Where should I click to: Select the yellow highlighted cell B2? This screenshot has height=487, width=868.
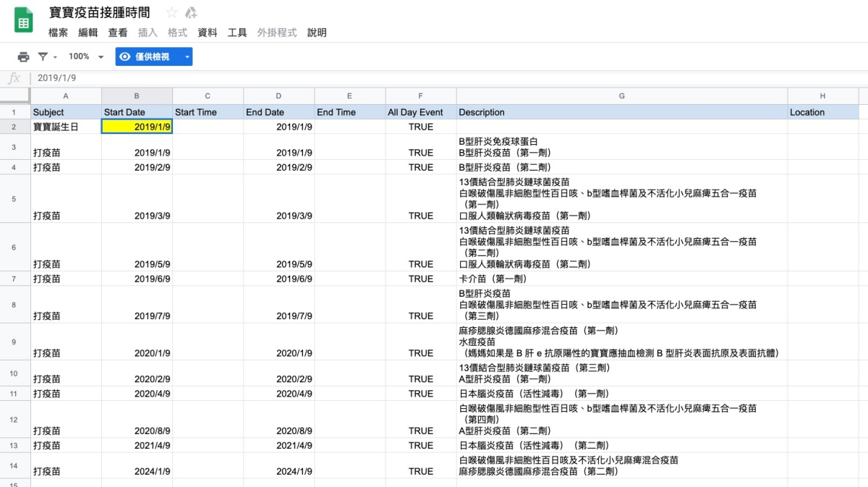(x=137, y=127)
